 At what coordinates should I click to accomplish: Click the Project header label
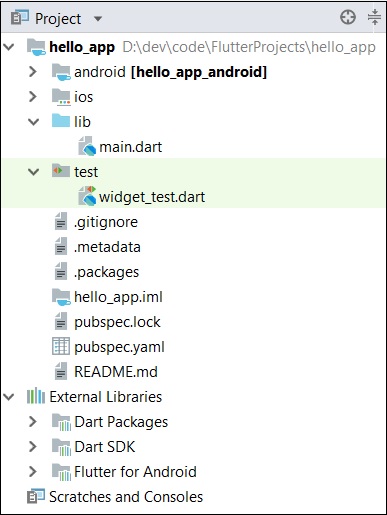pos(58,19)
